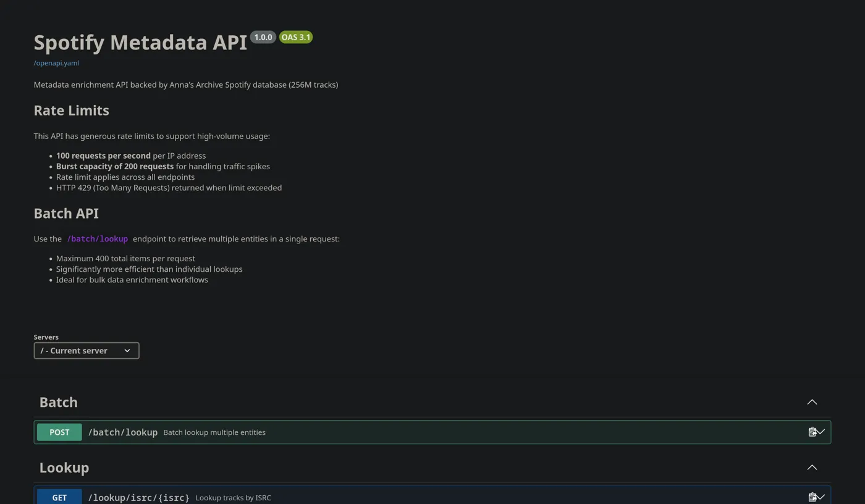This screenshot has width=865, height=504.
Task: Click the 'Rate Limits' heading
Action: tap(71, 111)
